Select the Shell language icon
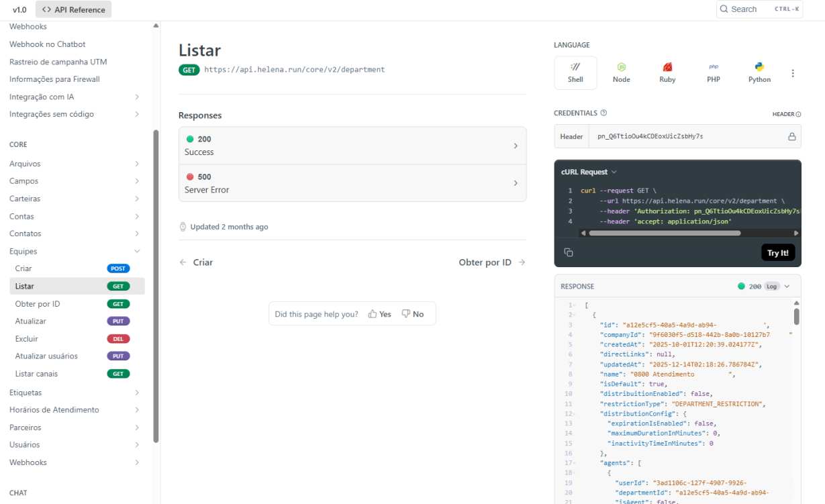The height and width of the screenshot is (504, 825). pos(575,68)
